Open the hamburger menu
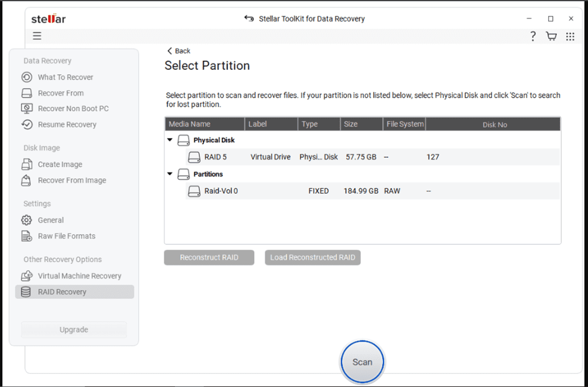This screenshot has height=387, width=588. pyautogui.click(x=37, y=35)
